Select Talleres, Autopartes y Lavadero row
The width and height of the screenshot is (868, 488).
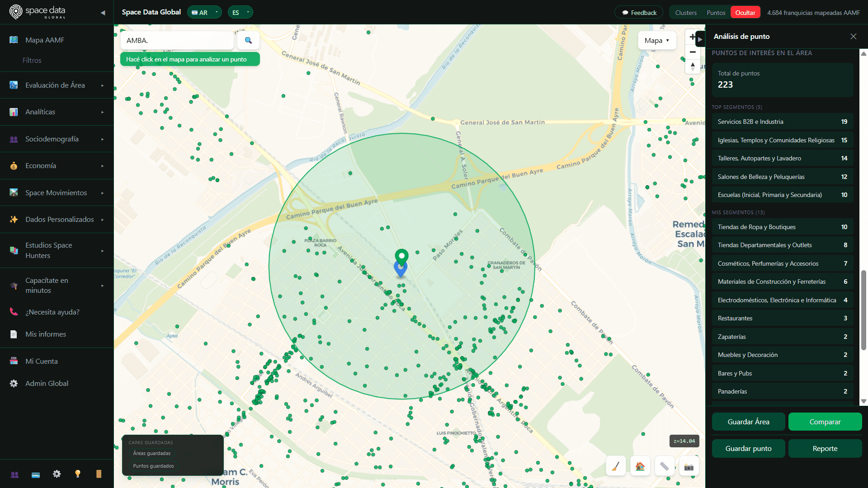pos(783,158)
